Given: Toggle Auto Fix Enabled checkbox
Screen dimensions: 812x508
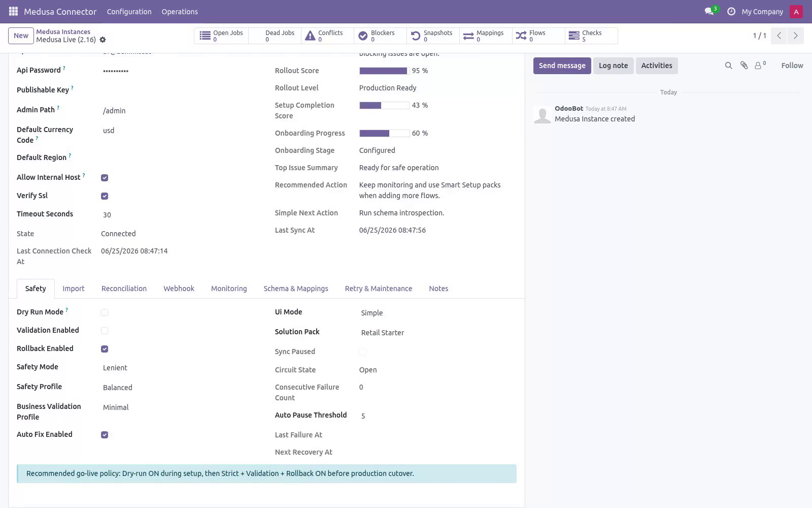Looking at the screenshot, I should (105, 435).
